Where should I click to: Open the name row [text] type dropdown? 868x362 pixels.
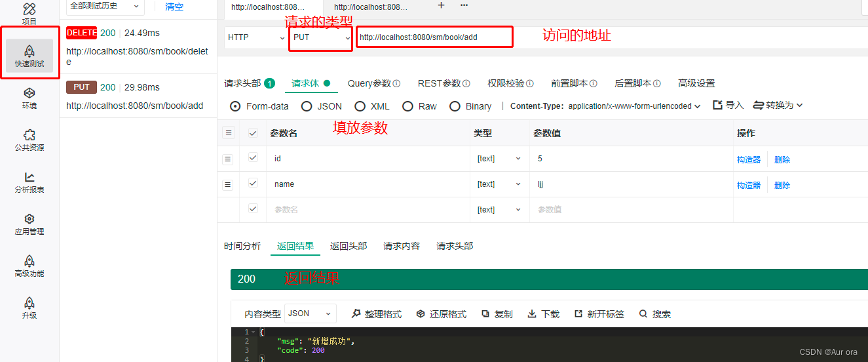(499, 184)
